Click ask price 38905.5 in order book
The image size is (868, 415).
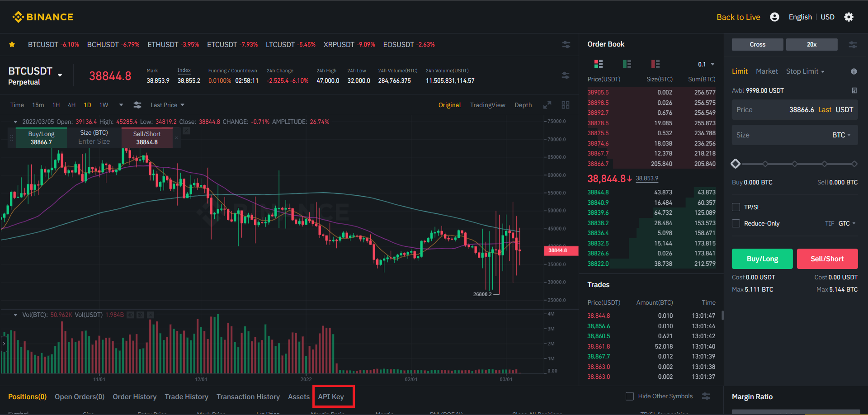coord(598,92)
